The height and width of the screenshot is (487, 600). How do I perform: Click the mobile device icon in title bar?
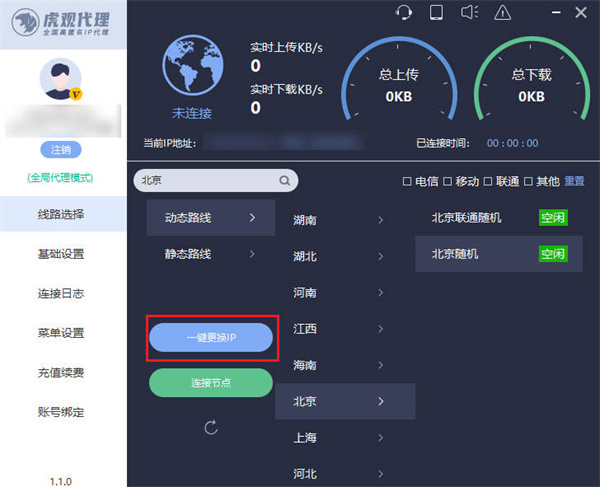point(436,13)
